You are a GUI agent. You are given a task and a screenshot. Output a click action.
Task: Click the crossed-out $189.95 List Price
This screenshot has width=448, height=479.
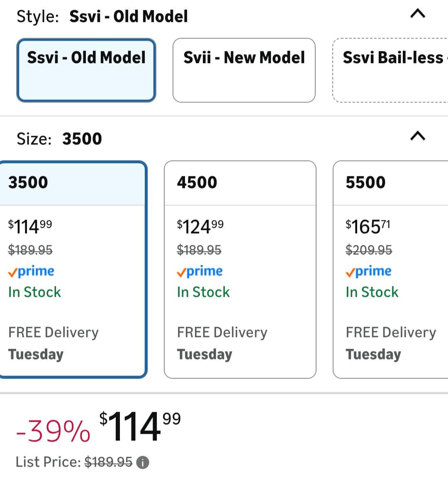point(108,462)
